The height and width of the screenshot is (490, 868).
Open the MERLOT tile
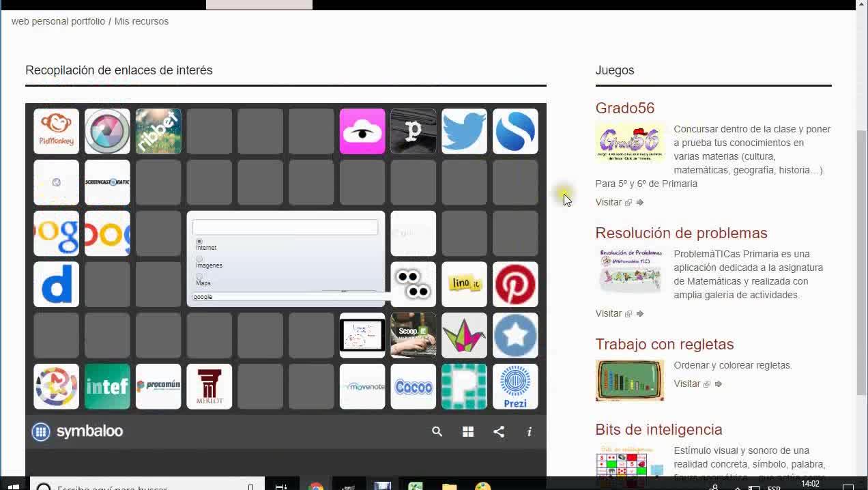tap(209, 386)
